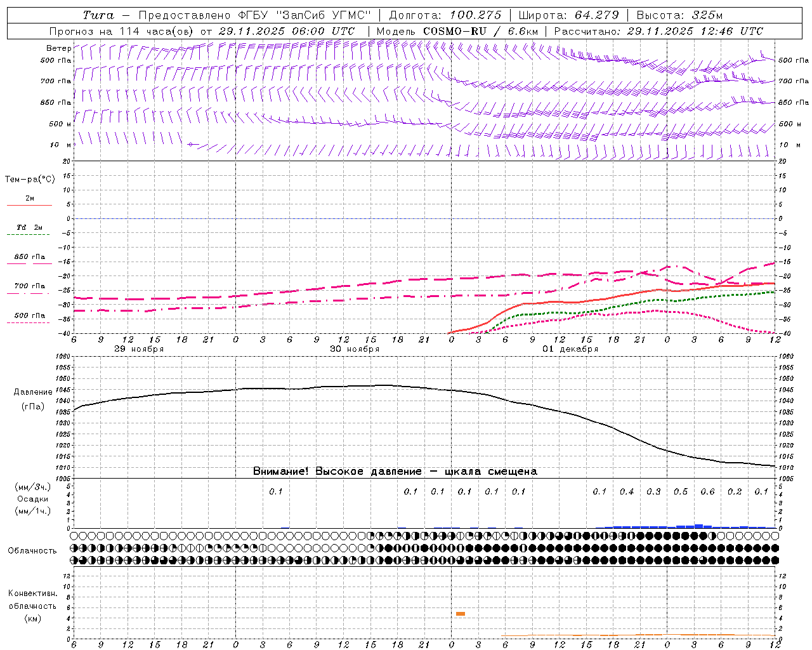812x650 pixels.
Task: Click the precipitation value "0.4"
Action: 627,491
